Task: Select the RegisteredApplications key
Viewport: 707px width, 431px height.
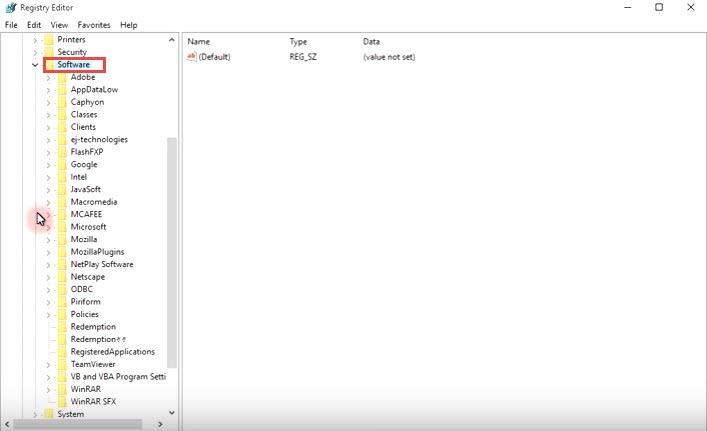Action: (x=112, y=352)
